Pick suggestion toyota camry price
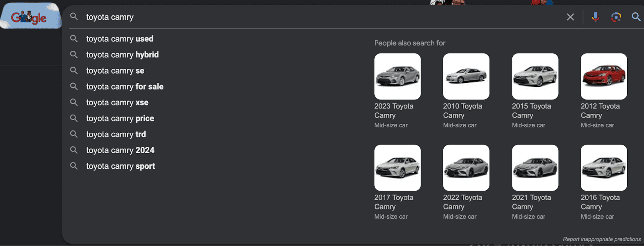 coord(120,119)
